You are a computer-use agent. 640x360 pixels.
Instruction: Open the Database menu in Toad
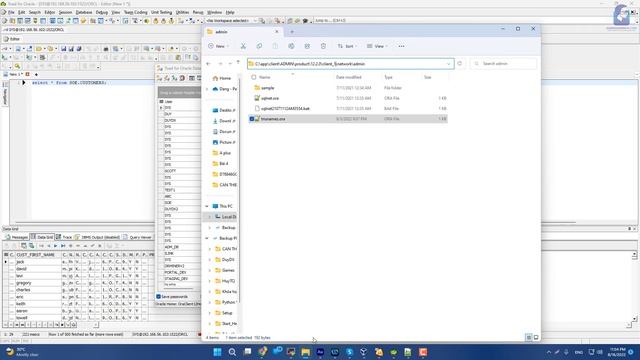click(84, 13)
